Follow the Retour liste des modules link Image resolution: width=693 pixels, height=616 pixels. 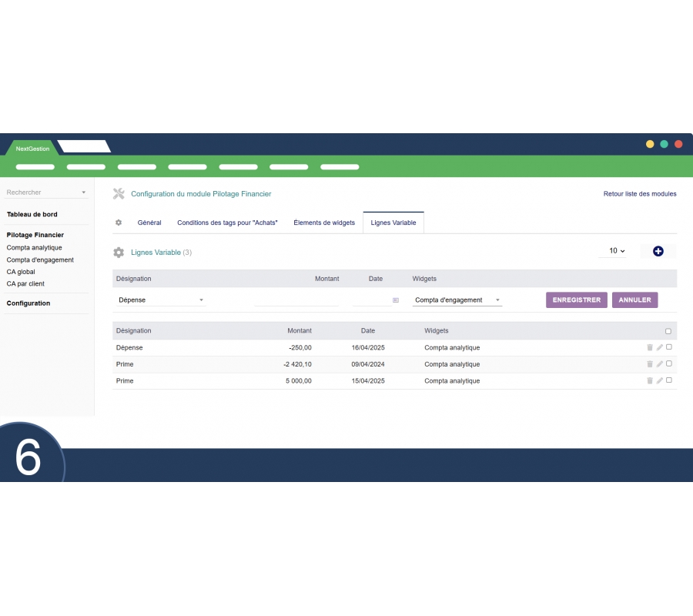coord(640,194)
